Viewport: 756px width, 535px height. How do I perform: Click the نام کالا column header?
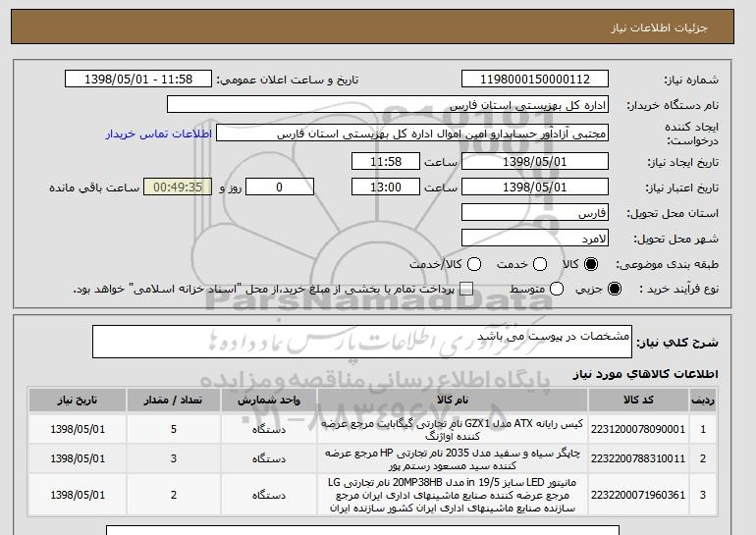click(453, 401)
